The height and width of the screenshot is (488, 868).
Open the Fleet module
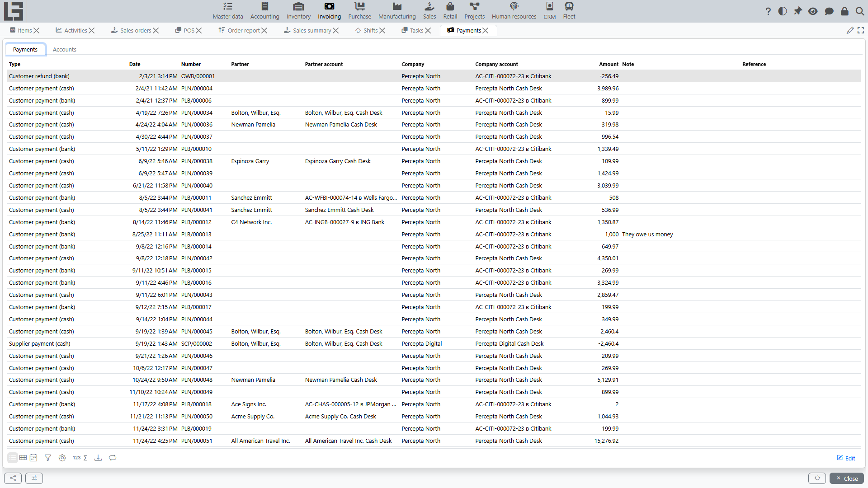[x=569, y=11]
